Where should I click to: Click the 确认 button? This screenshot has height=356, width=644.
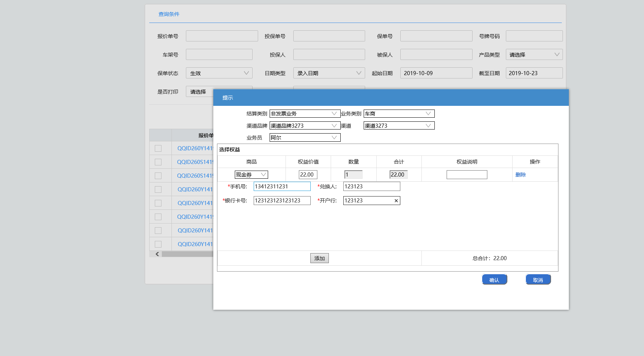click(494, 280)
